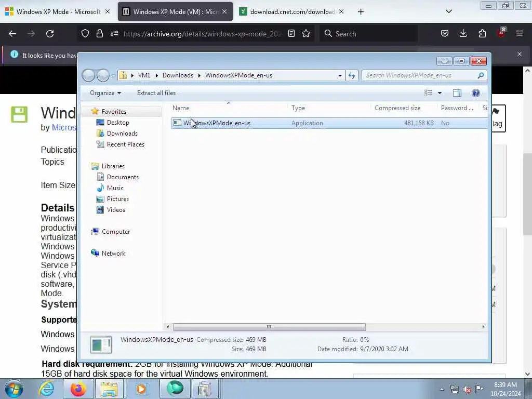Open Firefox downloads panel
Screen dimensions: 532x399
pyautogui.click(x=463, y=33)
